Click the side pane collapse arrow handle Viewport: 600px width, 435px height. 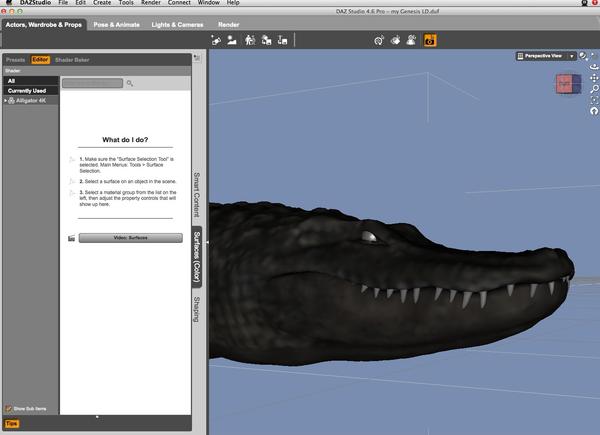tap(207, 242)
